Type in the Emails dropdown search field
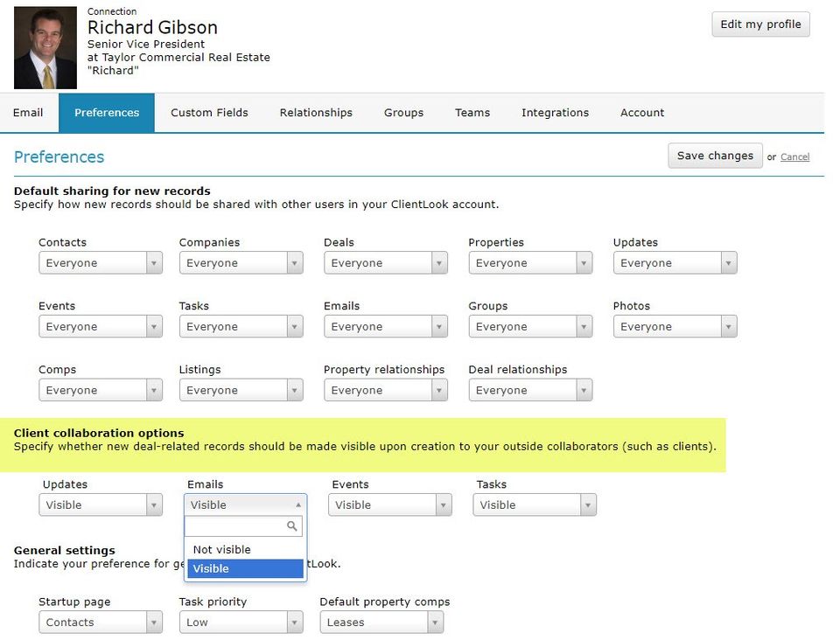Image resolution: width=840 pixels, height=640 pixels. point(236,526)
